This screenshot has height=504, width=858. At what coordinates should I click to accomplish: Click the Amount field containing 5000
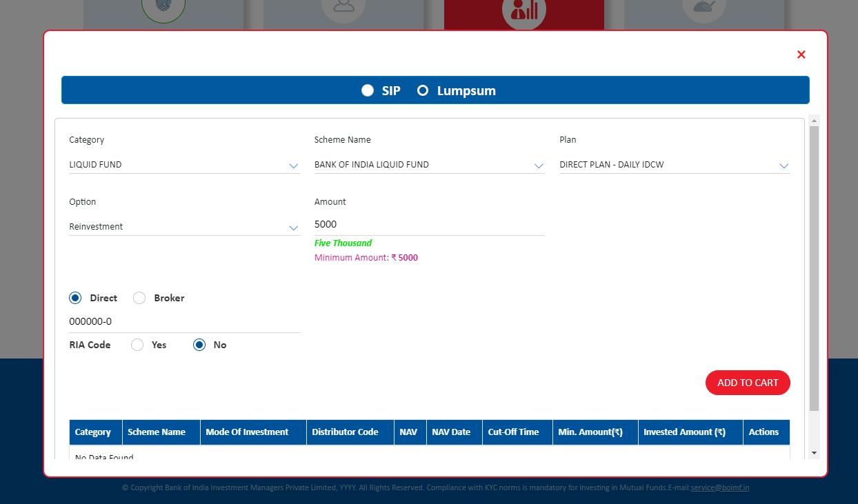click(429, 224)
